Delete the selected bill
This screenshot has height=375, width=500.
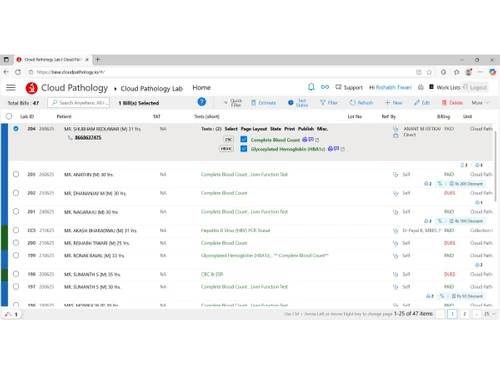[452, 103]
